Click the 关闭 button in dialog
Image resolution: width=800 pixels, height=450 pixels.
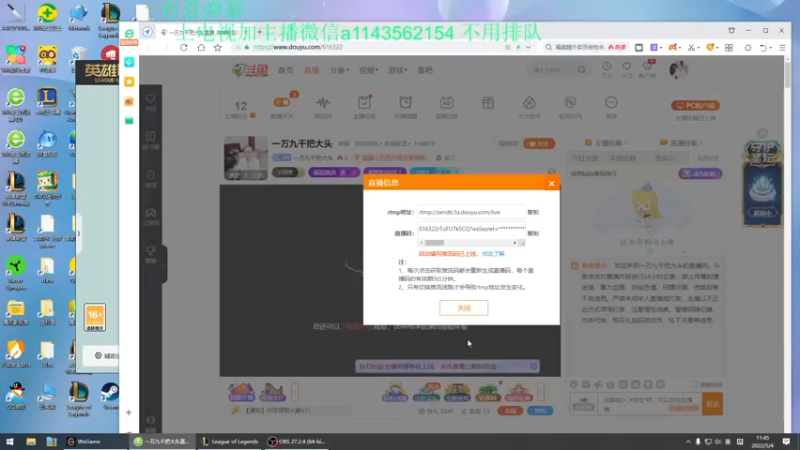(x=463, y=308)
